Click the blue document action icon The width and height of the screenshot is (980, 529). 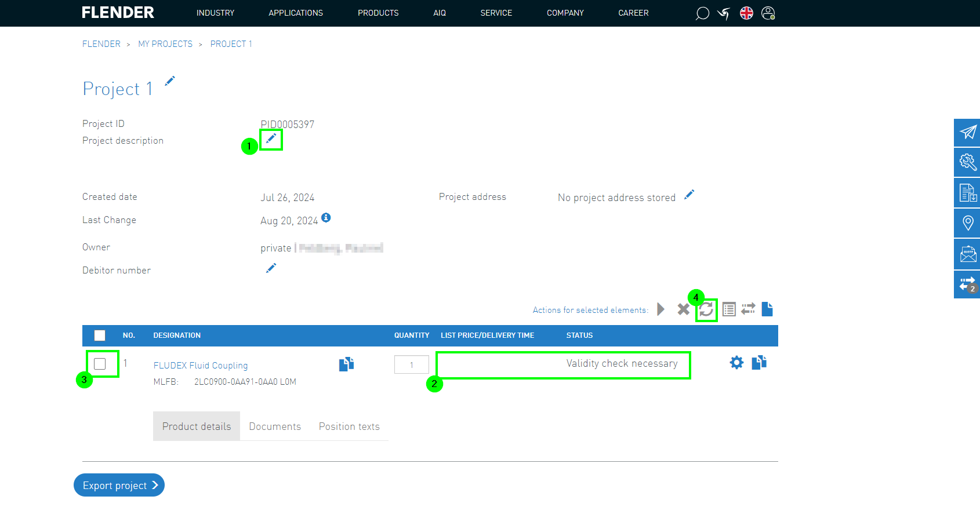click(x=767, y=309)
